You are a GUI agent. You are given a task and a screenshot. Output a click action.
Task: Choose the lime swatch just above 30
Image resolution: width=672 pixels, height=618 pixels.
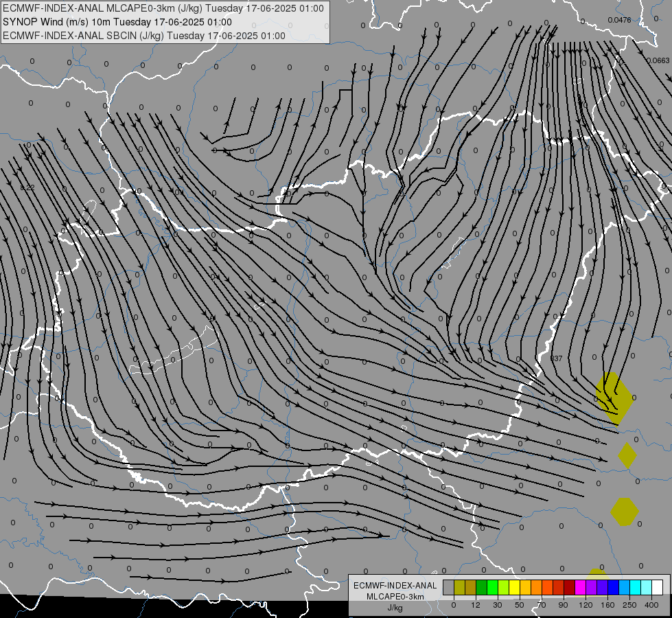[504, 587]
